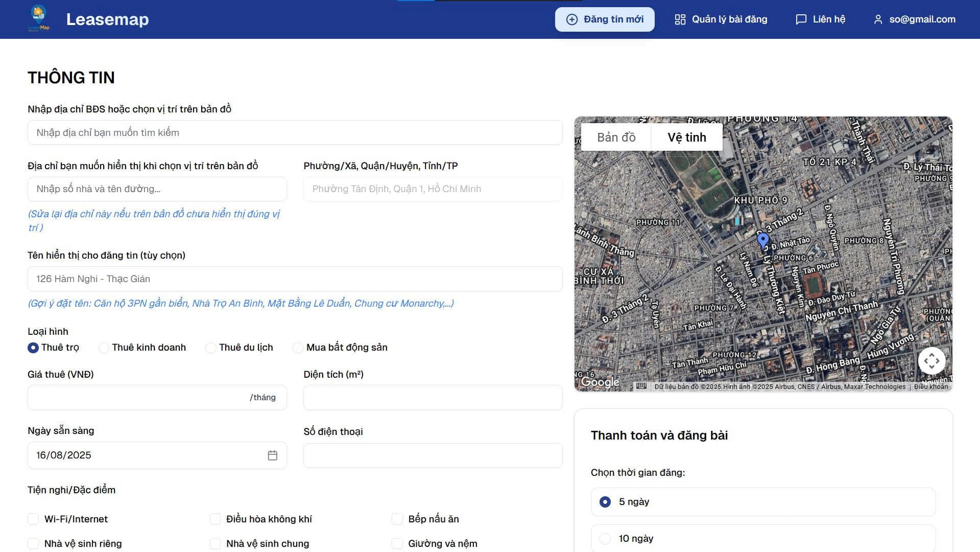Click the user profile icon near so@gmail.com
The height and width of the screenshot is (552, 980).
point(878,19)
